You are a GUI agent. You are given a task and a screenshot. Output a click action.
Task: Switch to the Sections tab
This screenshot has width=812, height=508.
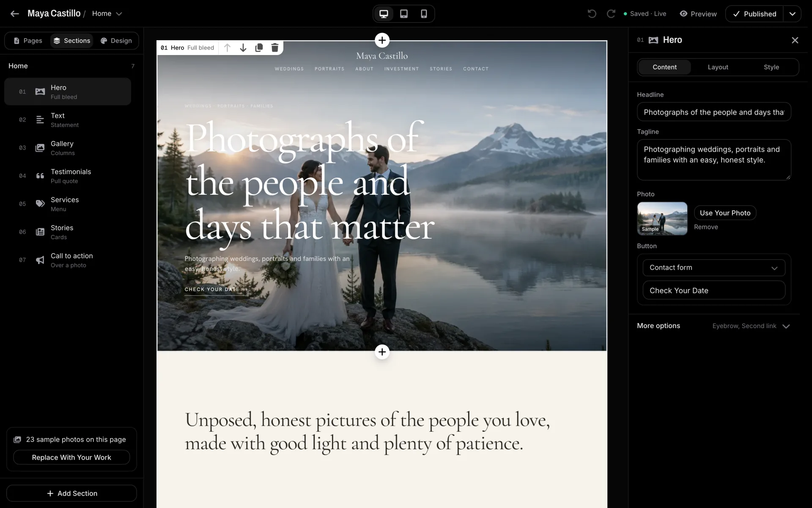[x=72, y=41]
